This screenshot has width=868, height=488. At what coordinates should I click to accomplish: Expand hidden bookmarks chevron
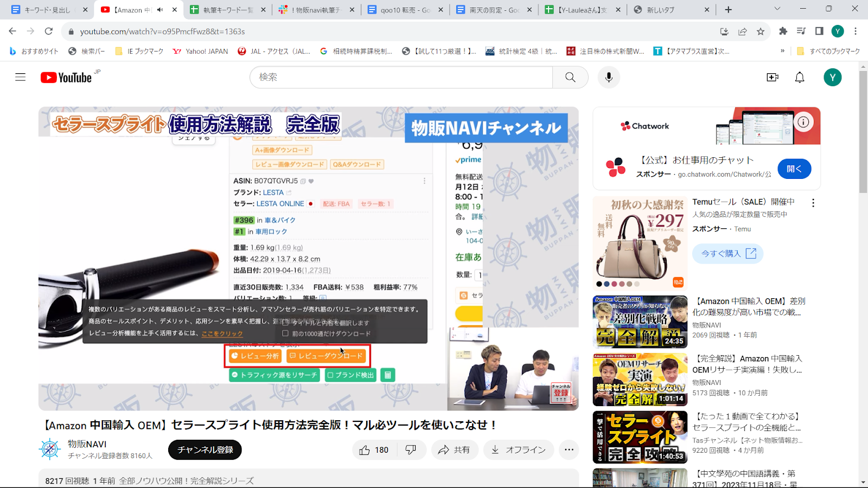pyautogui.click(x=782, y=51)
